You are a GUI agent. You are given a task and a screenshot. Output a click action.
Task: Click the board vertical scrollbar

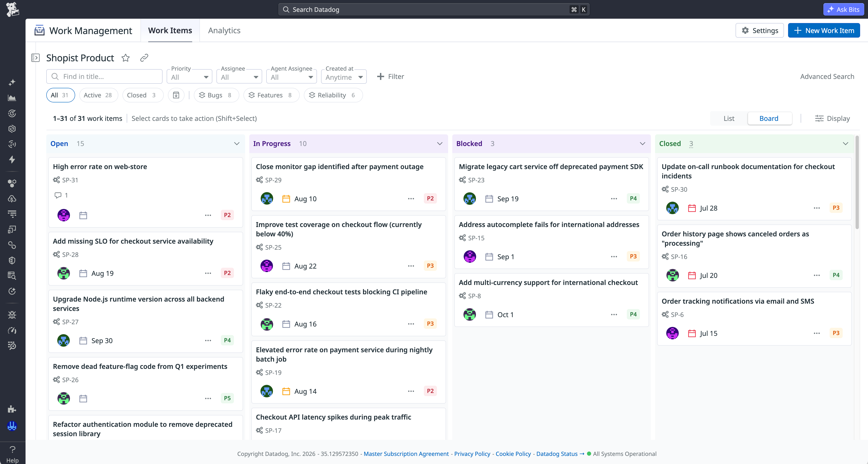pyautogui.click(x=857, y=182)
